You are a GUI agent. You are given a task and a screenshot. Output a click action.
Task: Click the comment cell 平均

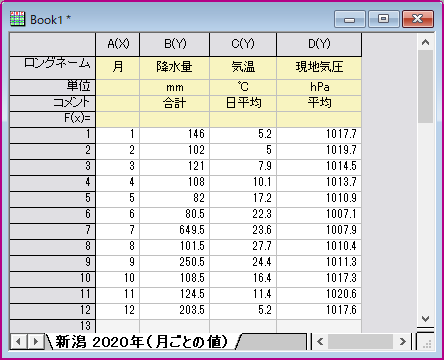pos(319,103)
